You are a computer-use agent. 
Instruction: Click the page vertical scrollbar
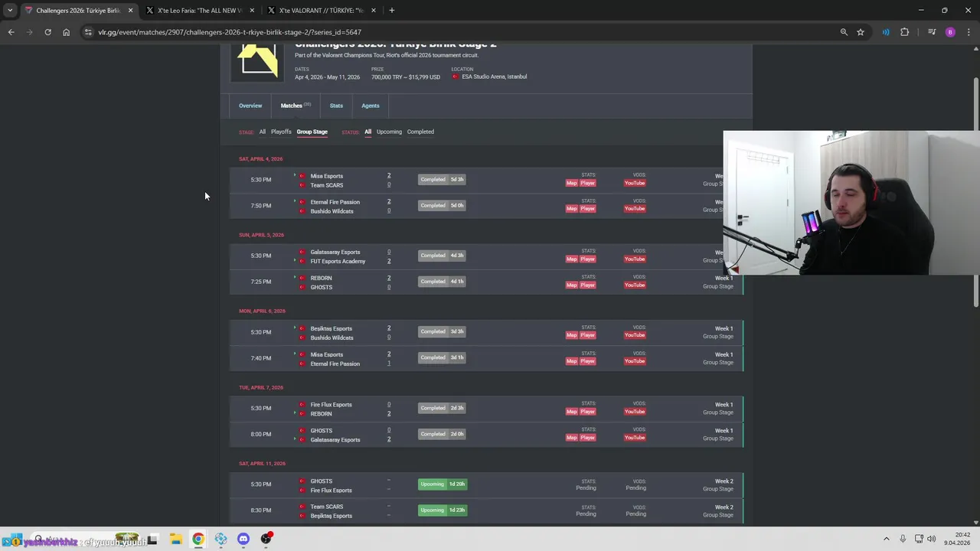tap(975, 191)
